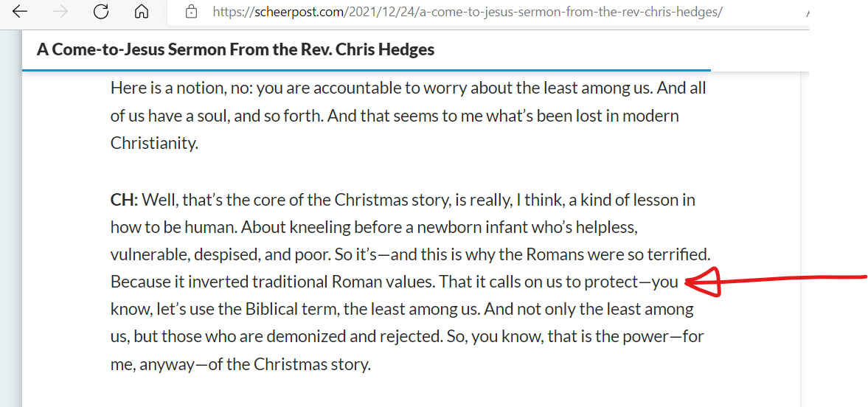View site info via the lock icon
Viewport: 868px width, 407px height.
(x=191, y=12)
